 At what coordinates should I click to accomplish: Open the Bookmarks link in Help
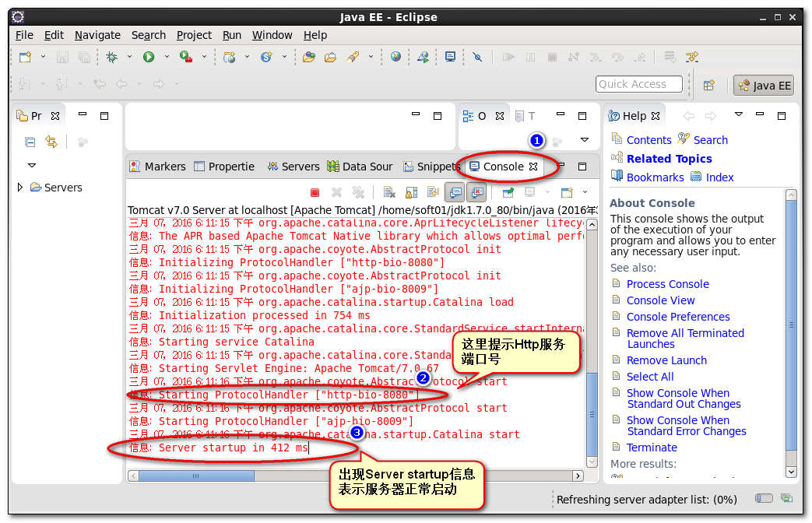(x=655, y=177)
